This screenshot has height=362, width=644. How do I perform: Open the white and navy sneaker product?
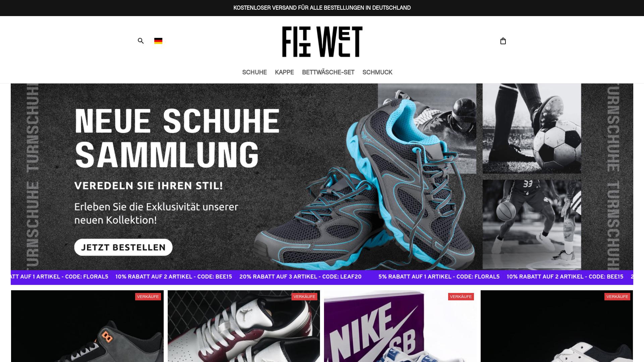tap(557, 326)
